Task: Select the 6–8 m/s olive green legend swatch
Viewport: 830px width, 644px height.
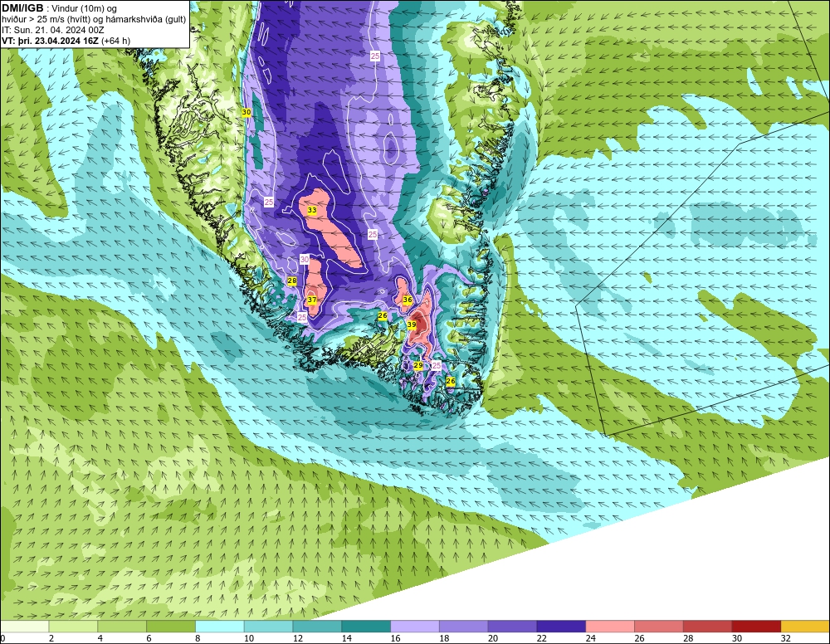Action: tap(170, 627)
